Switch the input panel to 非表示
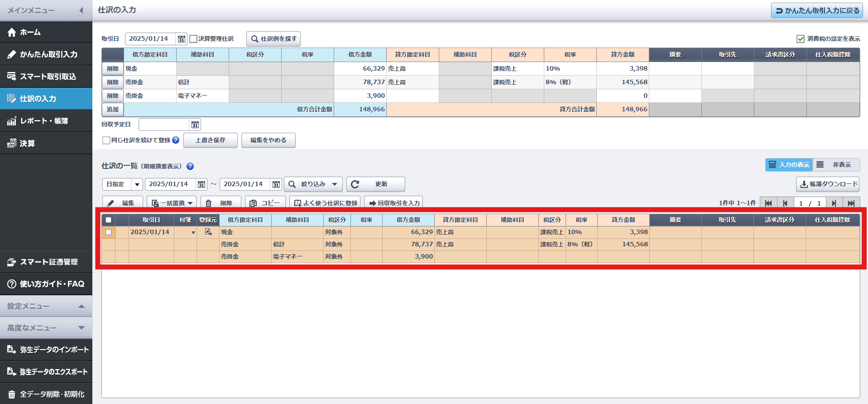Screen dimensions: 868x404 click(836, 165)
